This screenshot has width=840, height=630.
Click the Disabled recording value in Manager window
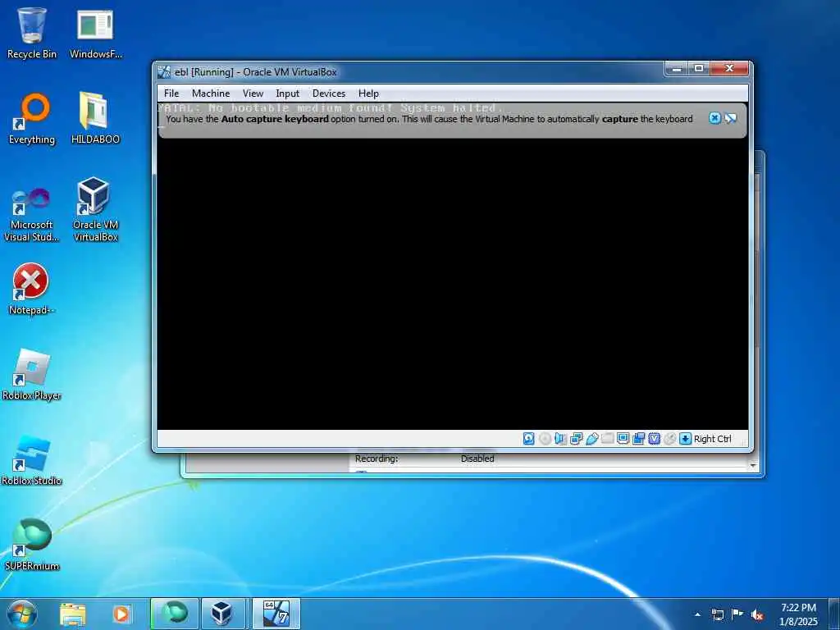[477, 459]
